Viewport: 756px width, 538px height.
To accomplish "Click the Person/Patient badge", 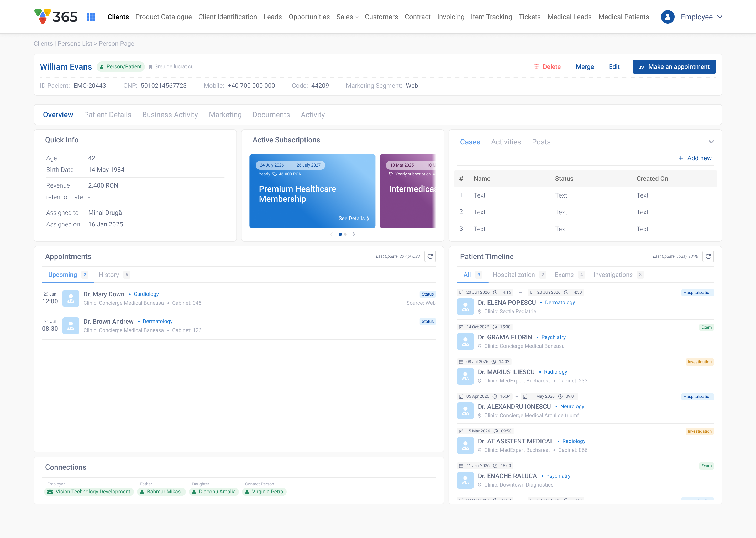I will [x=121, y=67].
